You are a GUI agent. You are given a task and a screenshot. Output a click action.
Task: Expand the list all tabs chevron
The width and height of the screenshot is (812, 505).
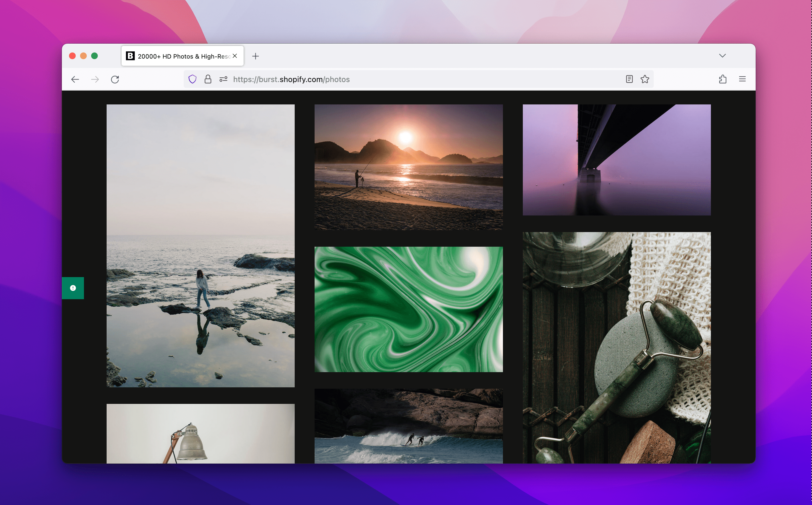tap(723, 56)
